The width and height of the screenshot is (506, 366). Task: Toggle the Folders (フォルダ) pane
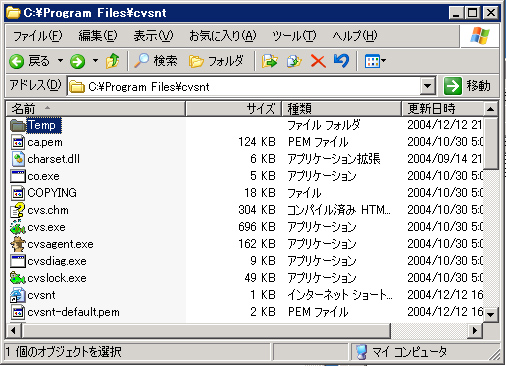point(216,61)
